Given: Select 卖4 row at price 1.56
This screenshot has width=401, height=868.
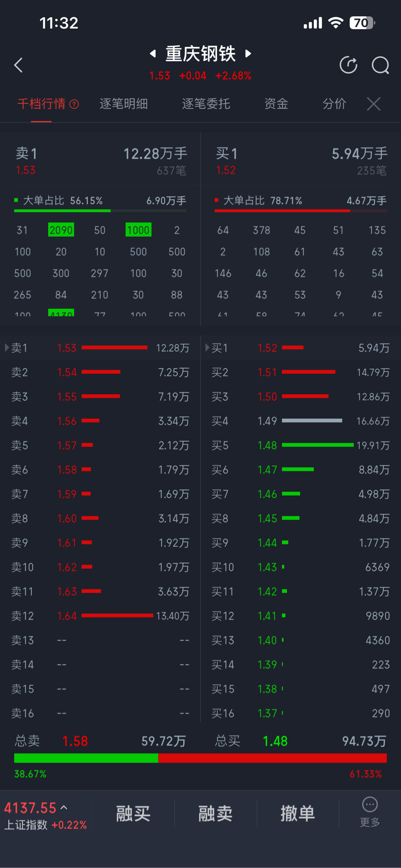Looking at the screenshot, I should [100, 421].
